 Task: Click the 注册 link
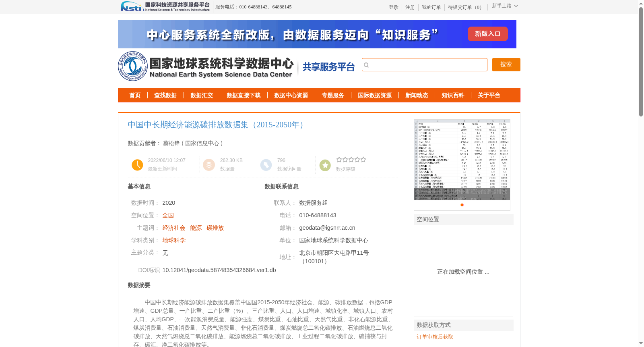(410, 7)
